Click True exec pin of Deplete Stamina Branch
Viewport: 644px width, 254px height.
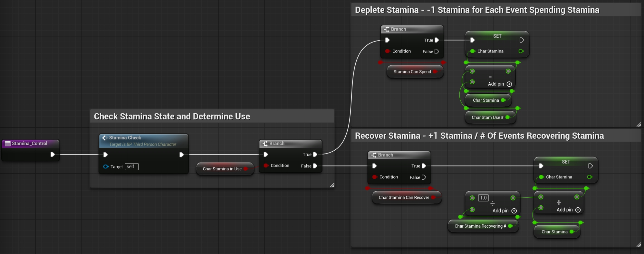pos(437,40)
